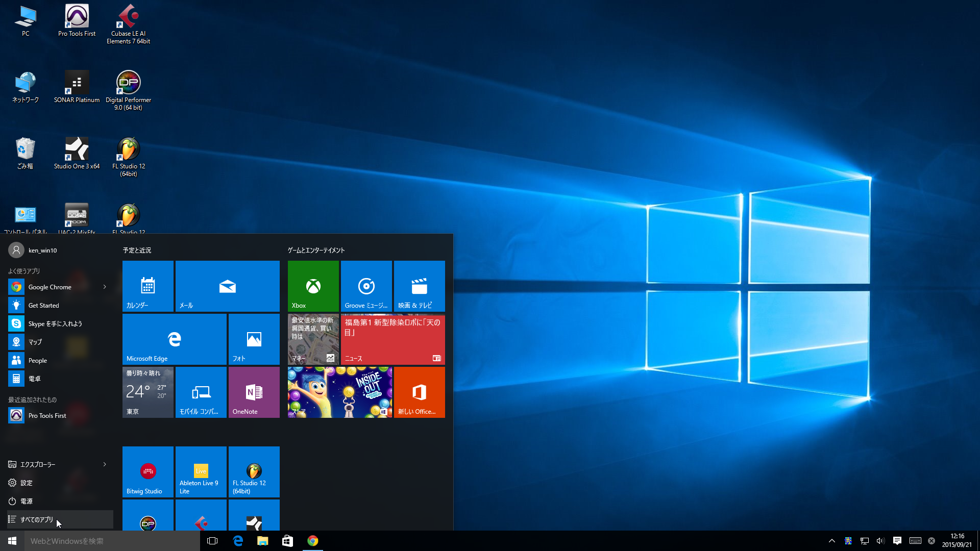Open the 東京 weather tile

[148, 392]
